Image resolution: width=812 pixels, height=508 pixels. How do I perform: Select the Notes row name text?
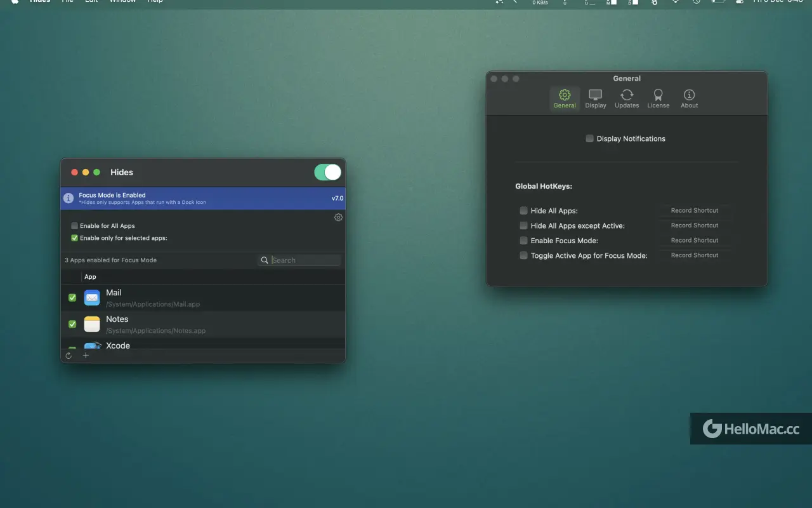(117, 319)
